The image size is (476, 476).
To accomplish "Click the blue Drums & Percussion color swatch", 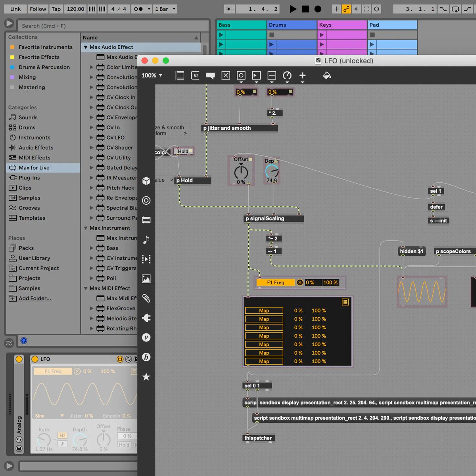I will coord(12,67).
